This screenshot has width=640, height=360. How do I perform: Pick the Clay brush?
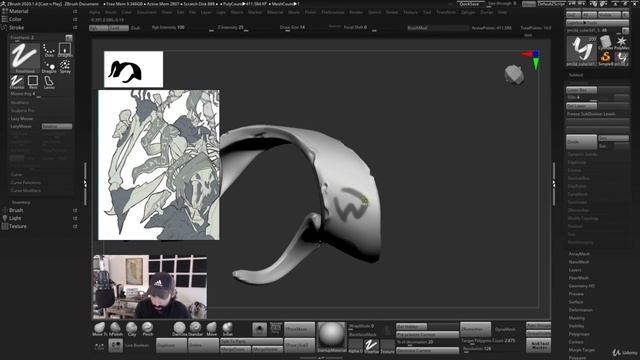(x=131, y=329)
